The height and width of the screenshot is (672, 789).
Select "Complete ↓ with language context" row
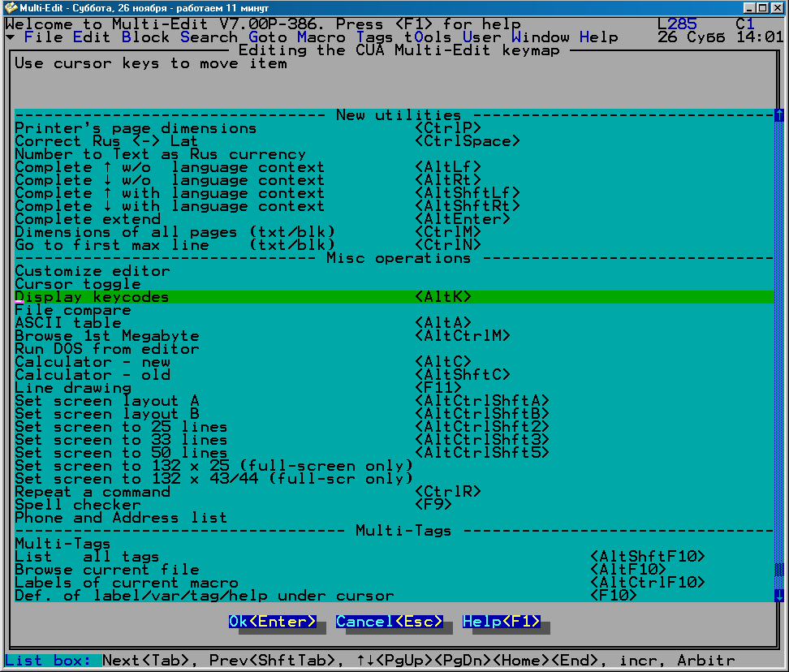(394, 206)
